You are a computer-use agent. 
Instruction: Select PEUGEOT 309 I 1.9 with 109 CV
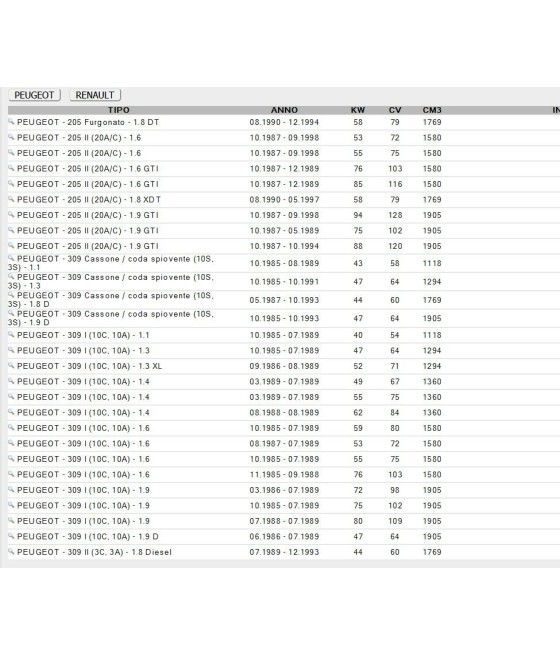coord(284,521)
